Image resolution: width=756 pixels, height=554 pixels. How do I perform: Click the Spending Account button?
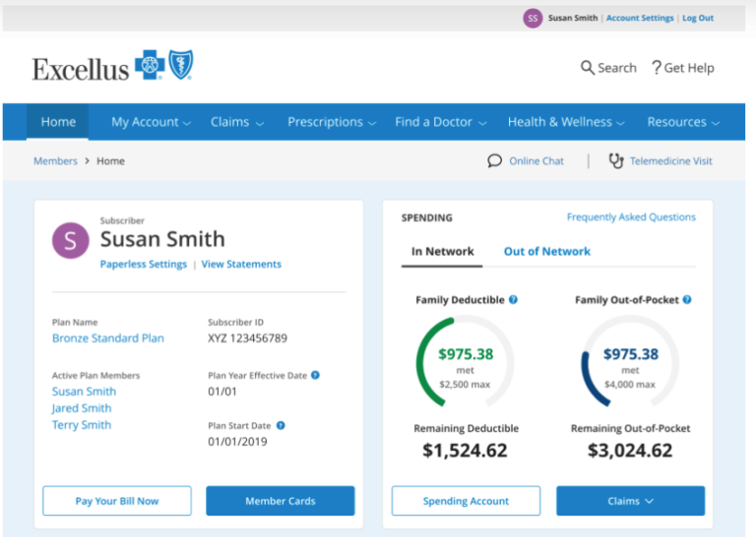click(466, 501)
